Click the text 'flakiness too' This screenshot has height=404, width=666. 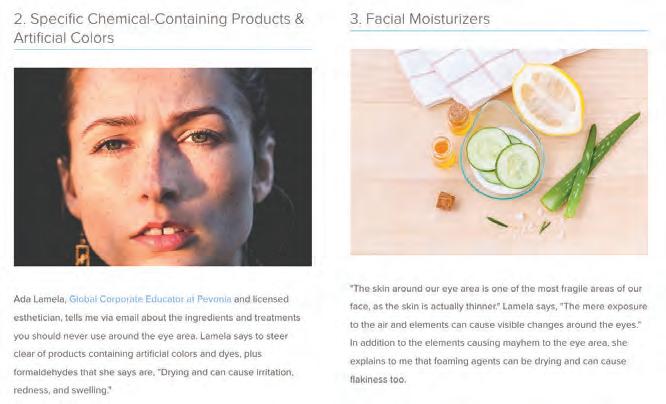click(378, 379)
